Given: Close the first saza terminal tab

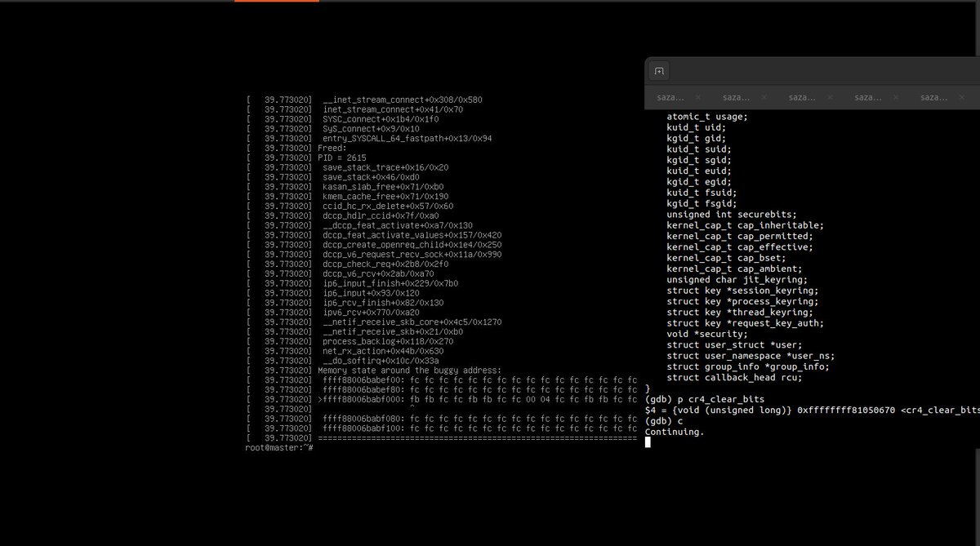Looking at the screenshot, I should 697,97.
